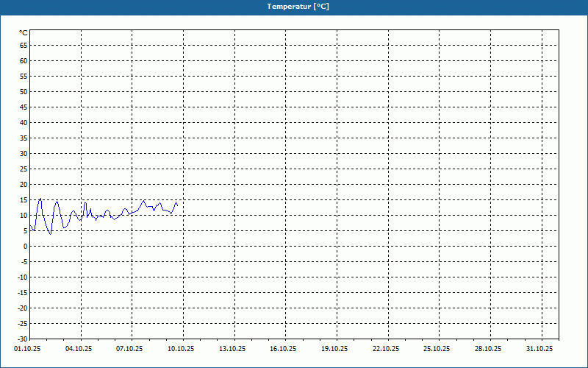Click the 13.10.25 date label
The height and width of the screenshot is (368, 588).
(x=232, y=349)
